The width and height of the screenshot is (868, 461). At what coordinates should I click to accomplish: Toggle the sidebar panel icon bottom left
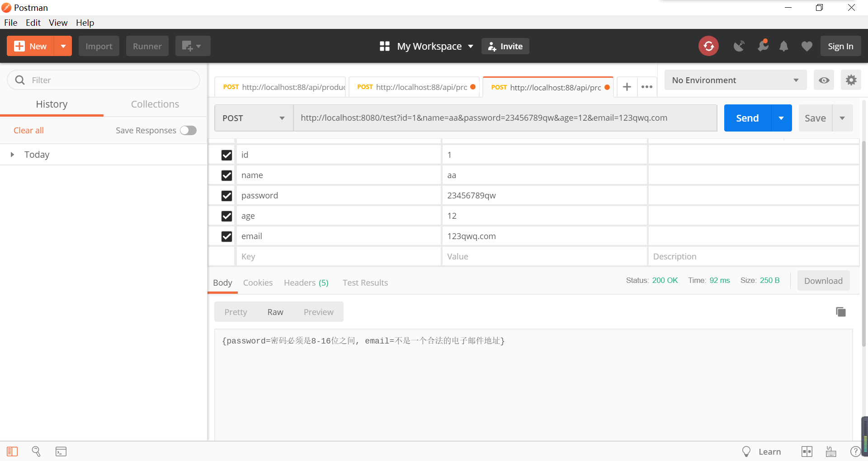click(x=12, y=451)
